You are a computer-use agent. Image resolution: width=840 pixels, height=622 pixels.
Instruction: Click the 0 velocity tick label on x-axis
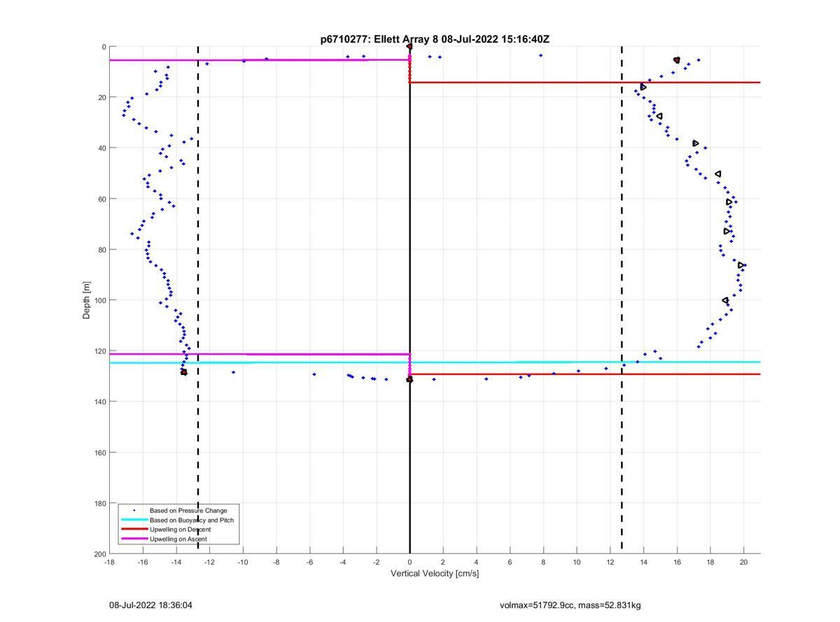click(x=409, y=563)
